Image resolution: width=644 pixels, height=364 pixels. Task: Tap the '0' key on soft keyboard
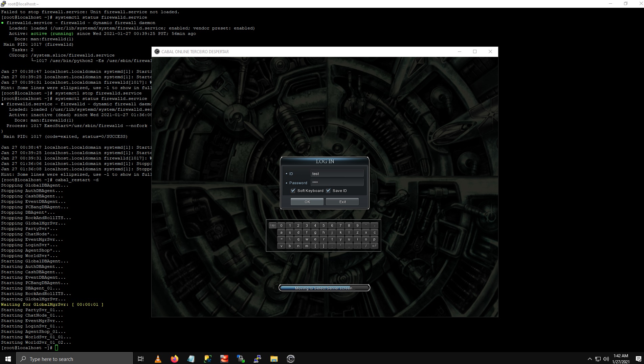(x=281, y=226)
